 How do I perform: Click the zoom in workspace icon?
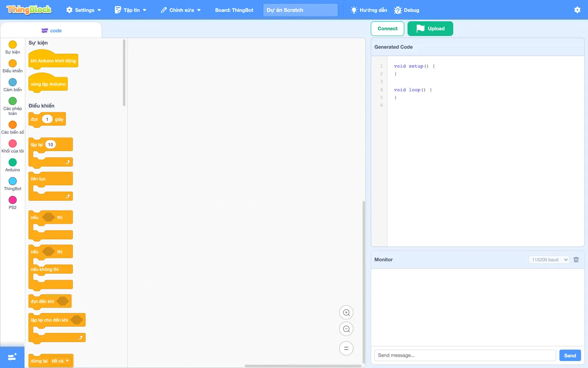[346, 313]
